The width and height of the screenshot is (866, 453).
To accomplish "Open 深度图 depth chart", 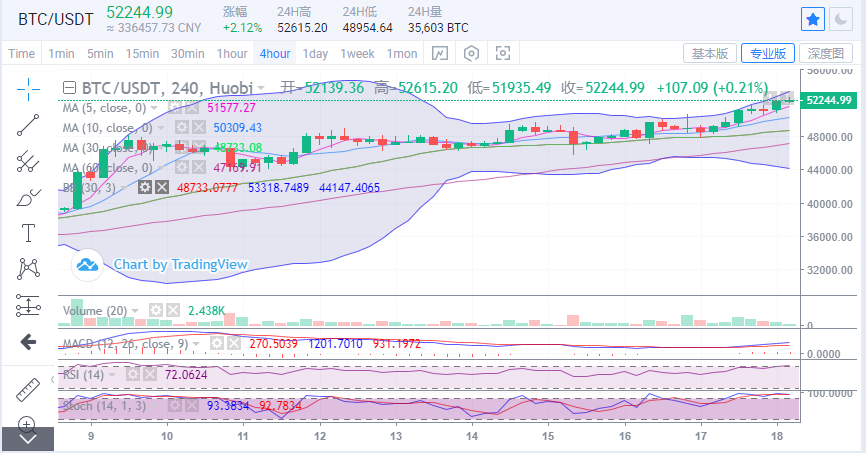I will pyautogui.click(x=826, y=53).
